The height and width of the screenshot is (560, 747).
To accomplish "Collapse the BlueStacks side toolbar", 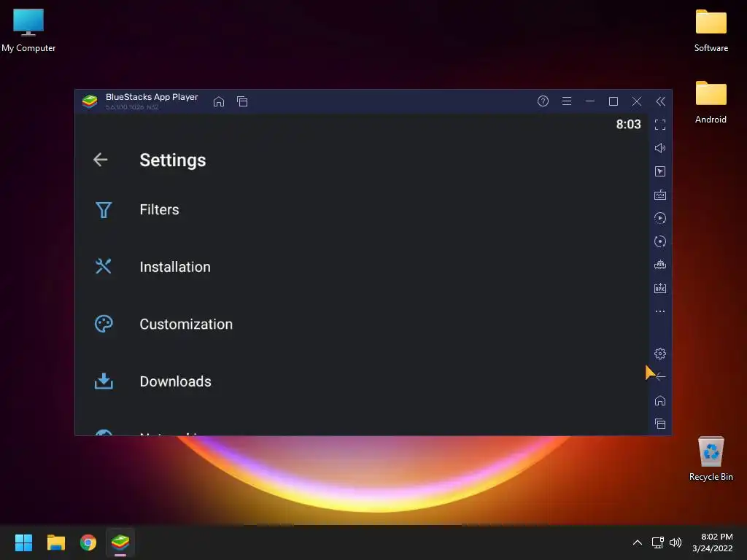I will pos(660,101).
